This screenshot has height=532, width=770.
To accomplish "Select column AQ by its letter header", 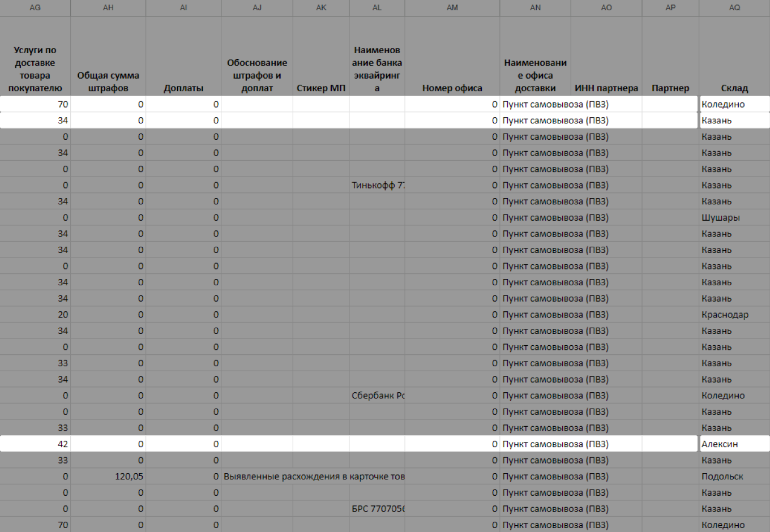I will pyautogui.click(x=734, y=7).
